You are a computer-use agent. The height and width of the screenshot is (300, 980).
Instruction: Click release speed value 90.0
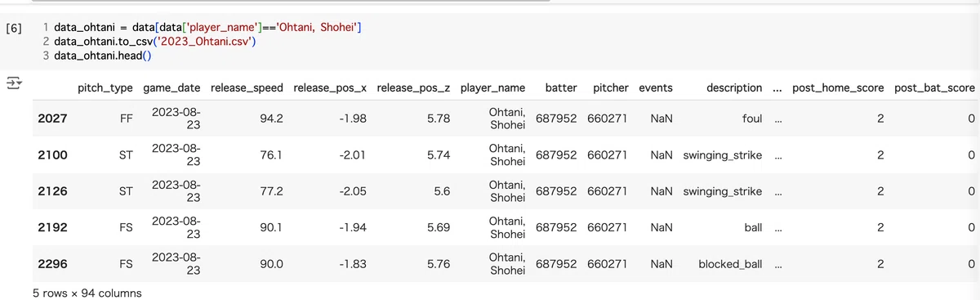tap(271, 264)
